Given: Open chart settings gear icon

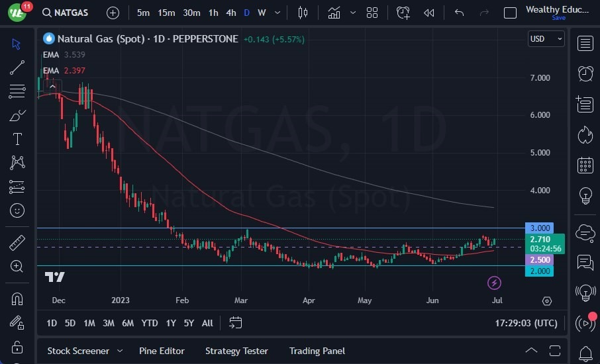Looking at the screenshot, I should [x=547, y=301].
